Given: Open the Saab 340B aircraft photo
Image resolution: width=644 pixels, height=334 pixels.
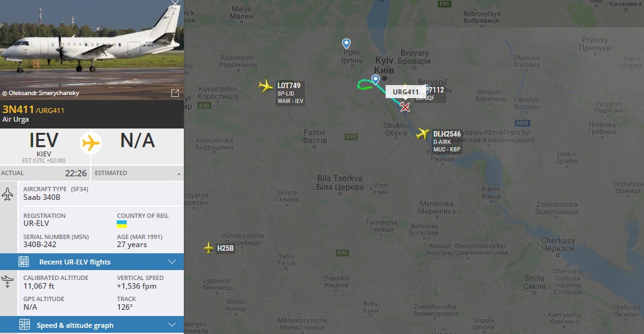Looking at the screenshot, I should click(92, 50).
